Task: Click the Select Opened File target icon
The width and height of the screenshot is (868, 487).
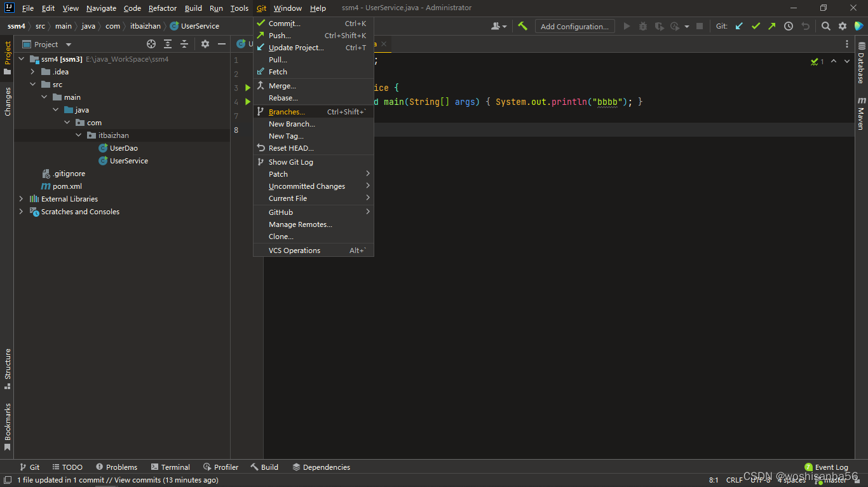Action: 151,44
